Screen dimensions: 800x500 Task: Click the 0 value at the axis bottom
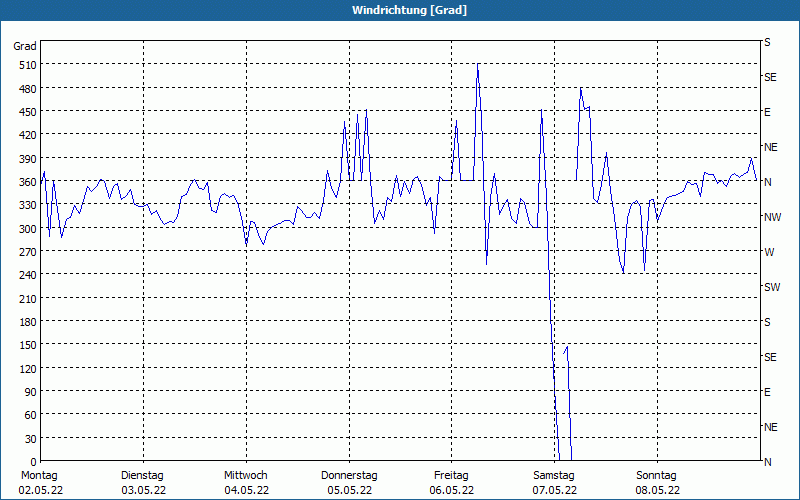coord(32,462)
